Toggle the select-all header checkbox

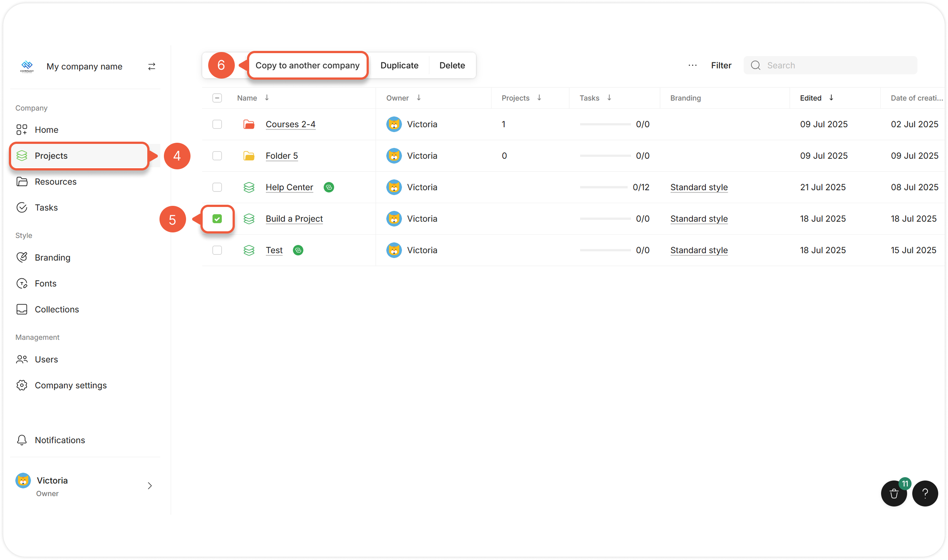(x=217, y=98)
